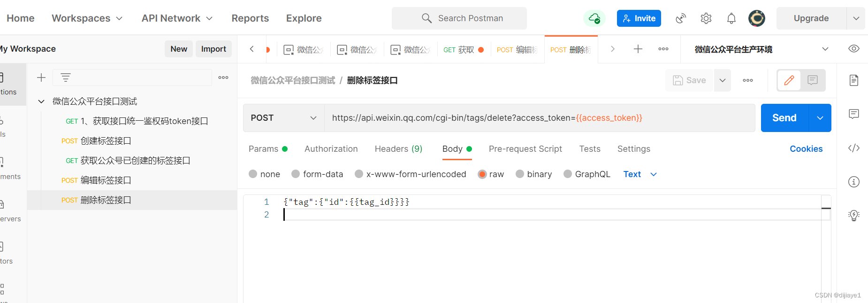Image resolution: width=868 pixels, height=303 pixels.
Task: Select the POST 创建标签接口 request
Action: [x=132, y=141]
